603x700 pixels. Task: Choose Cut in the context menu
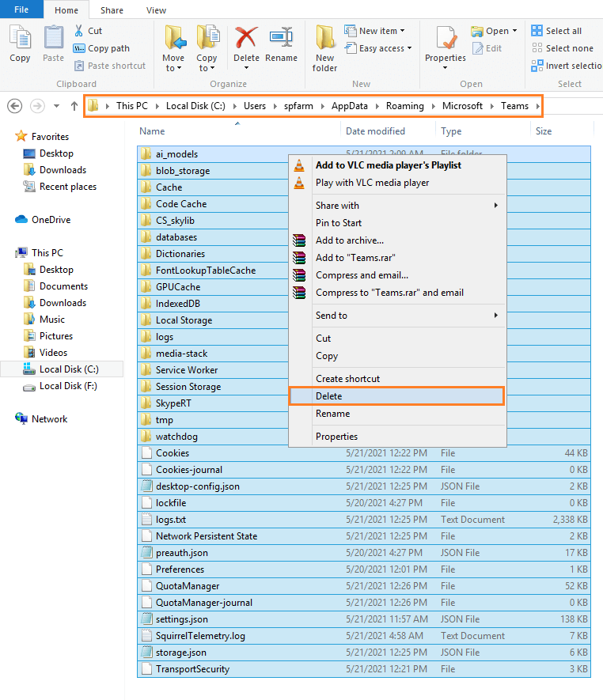(397, 339)
